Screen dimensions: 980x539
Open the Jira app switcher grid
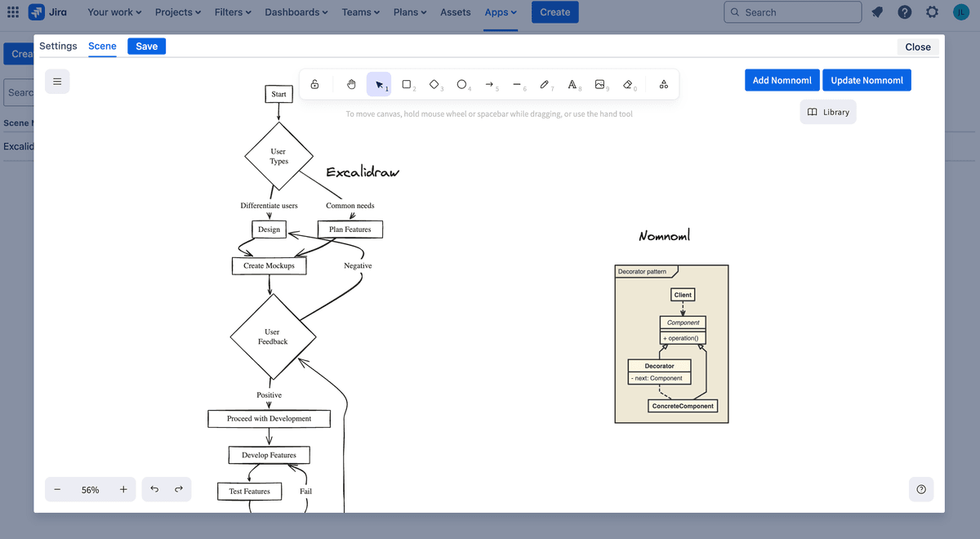tap(13, 12)
